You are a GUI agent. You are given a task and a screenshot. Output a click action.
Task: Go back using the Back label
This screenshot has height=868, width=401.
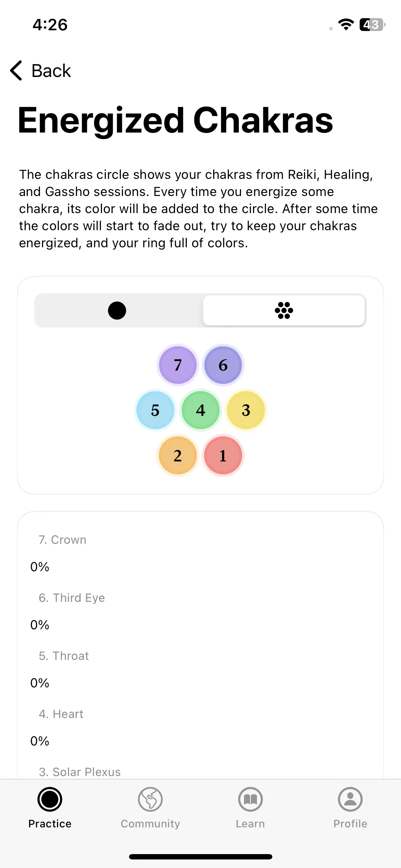click(x=51, y=71)
